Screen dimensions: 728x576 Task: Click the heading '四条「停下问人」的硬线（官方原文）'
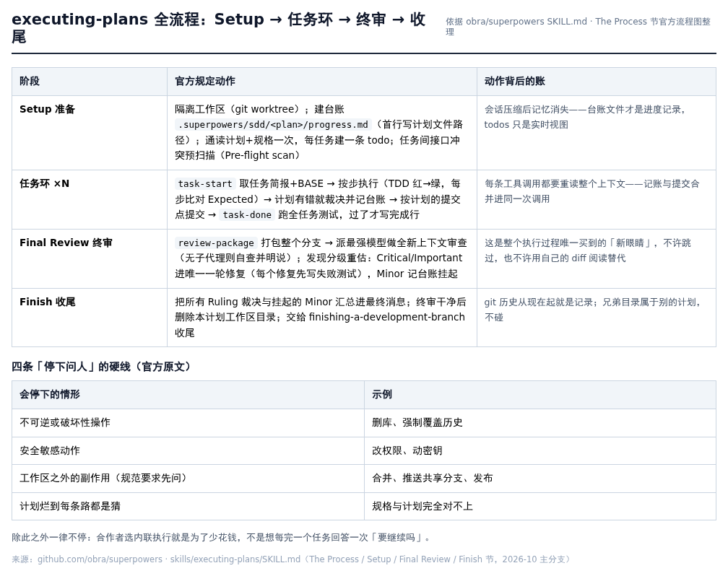click(101, 367)
